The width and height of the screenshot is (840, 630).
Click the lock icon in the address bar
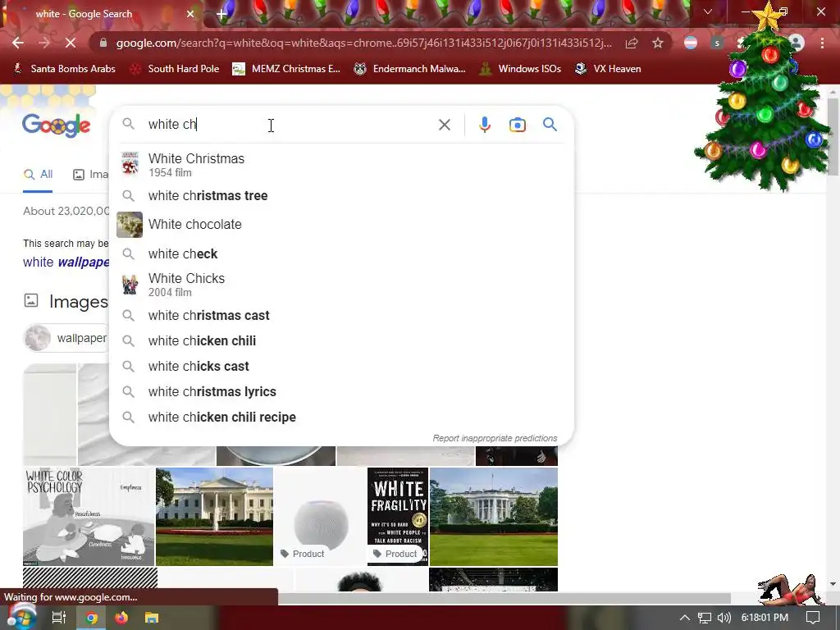(x=103, y=43)
